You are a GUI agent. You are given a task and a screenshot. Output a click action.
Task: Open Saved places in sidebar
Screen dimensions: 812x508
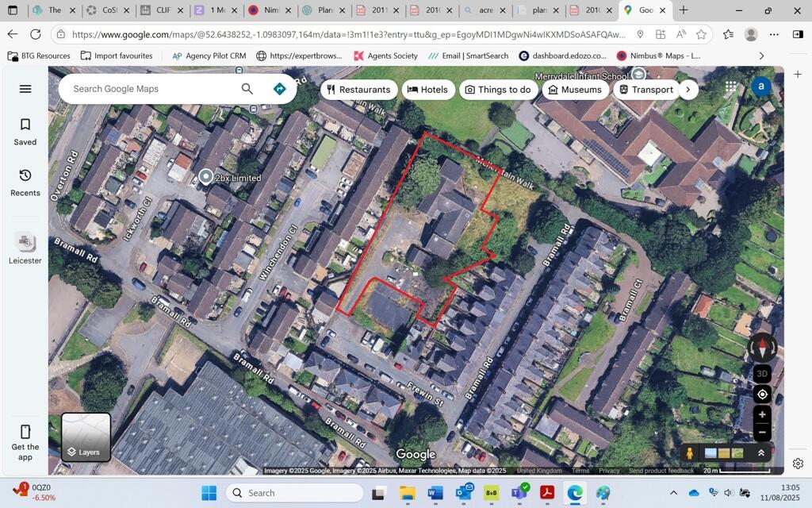25,132
